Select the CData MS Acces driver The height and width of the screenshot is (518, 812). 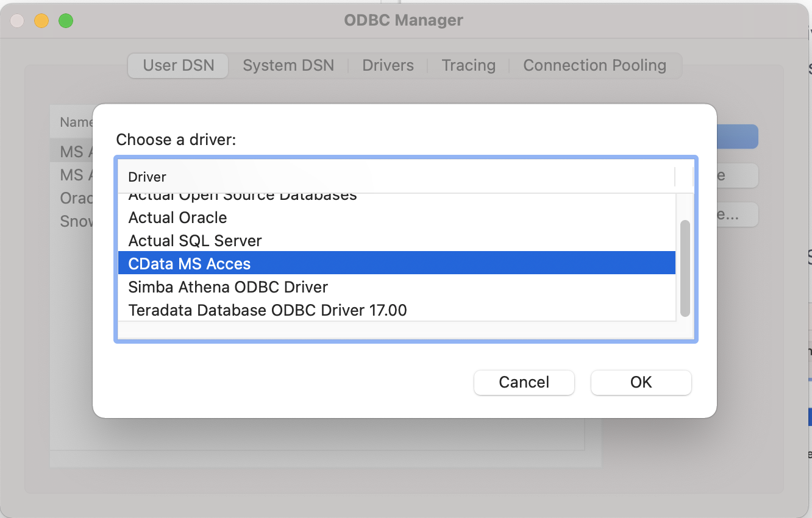point(397,263)
